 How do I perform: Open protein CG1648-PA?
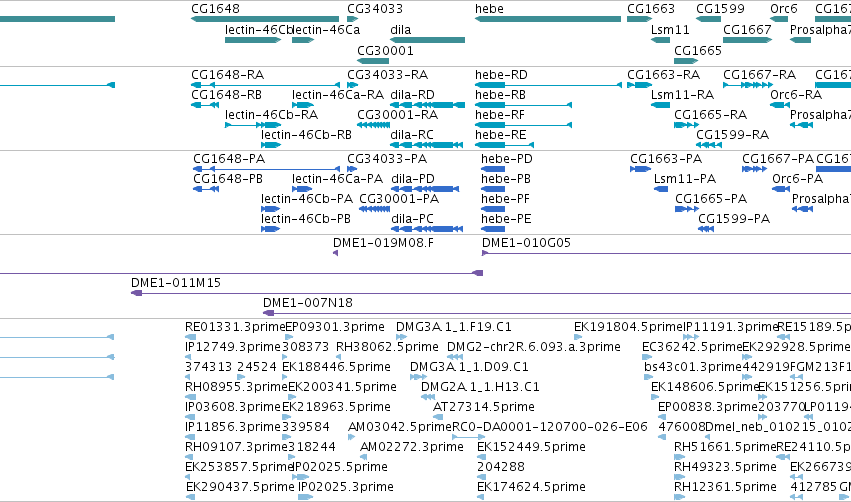click(x=228, y=159)
